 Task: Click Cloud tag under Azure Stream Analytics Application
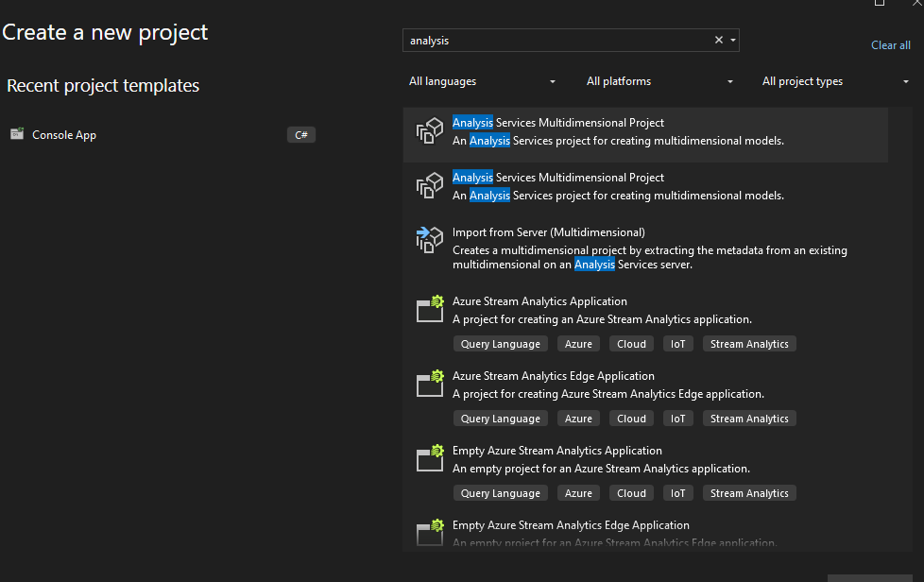tap(631, 344)
